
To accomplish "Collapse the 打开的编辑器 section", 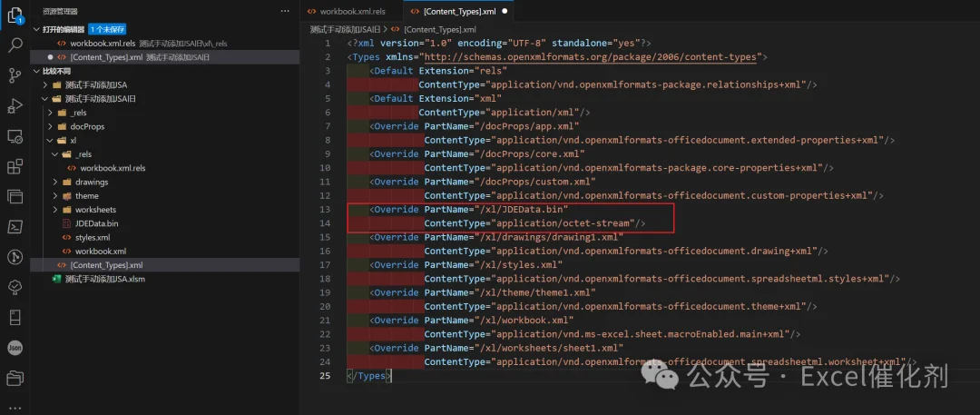I will 37,29.
